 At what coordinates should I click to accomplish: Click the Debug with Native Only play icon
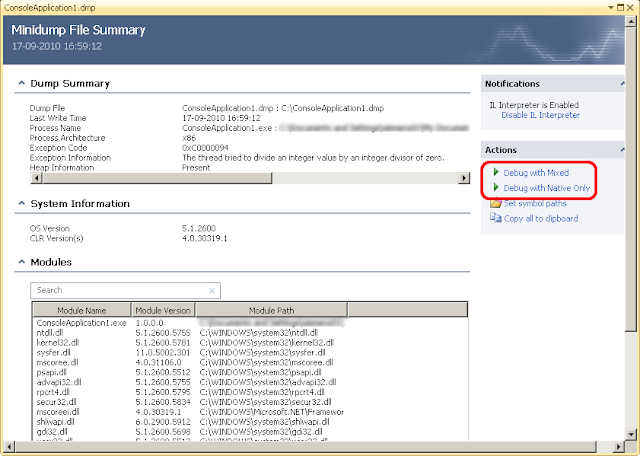[496, 187]
